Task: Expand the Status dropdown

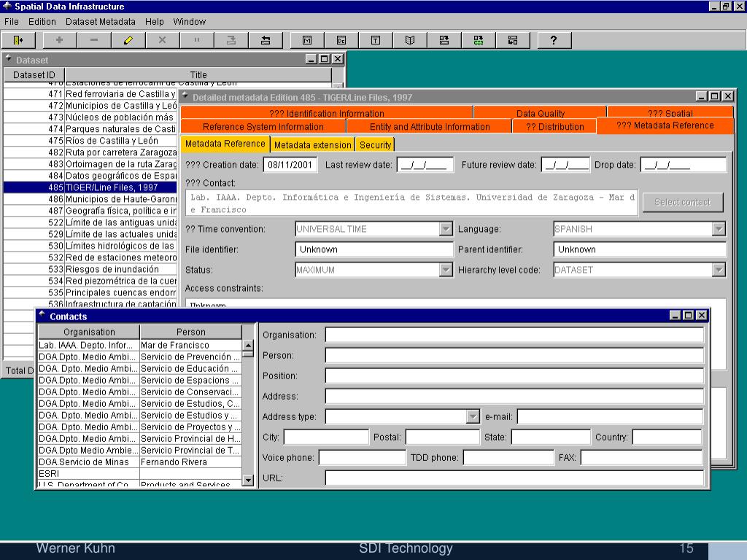Action: [446, 270]
